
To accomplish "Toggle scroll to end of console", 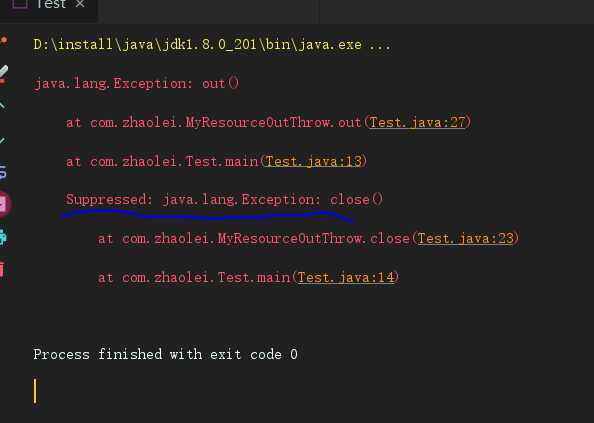I will coord(5,204).
